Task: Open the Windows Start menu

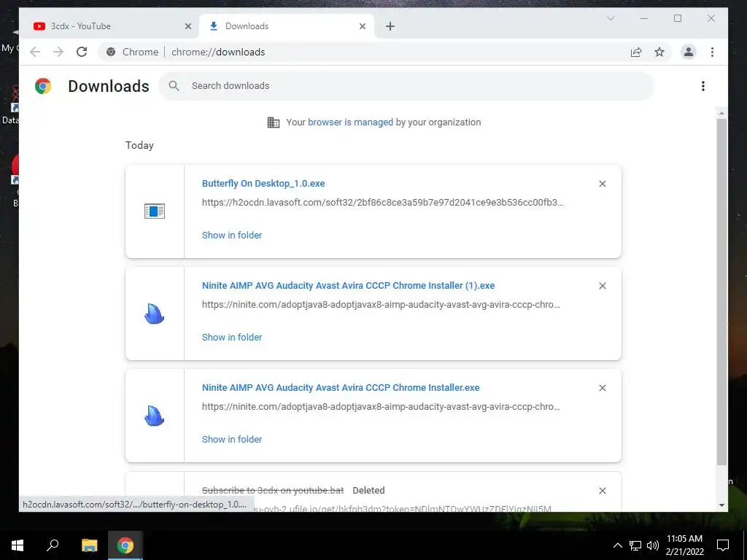Action: click(18, 545)
